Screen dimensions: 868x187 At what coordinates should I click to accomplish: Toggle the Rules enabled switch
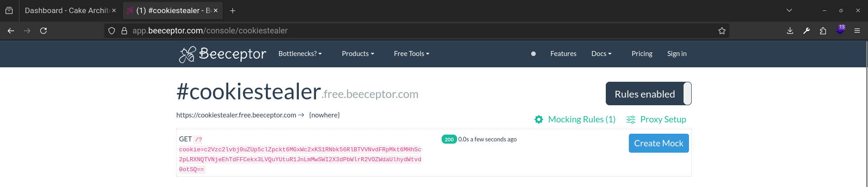649,93
